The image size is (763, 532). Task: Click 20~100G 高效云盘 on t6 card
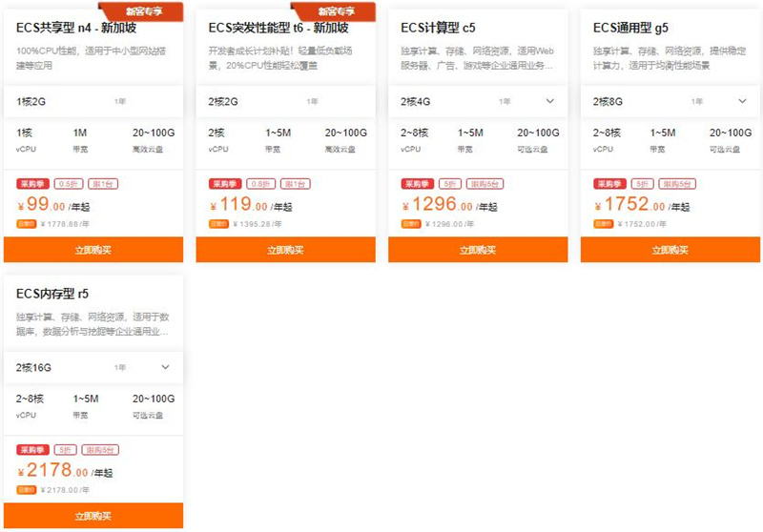coord(345,139)
